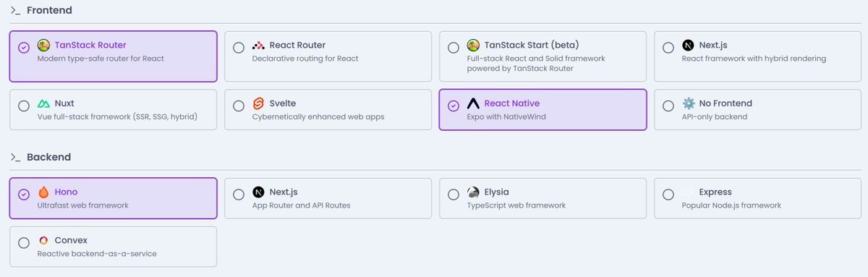Click the "React Native" title text

511,103
